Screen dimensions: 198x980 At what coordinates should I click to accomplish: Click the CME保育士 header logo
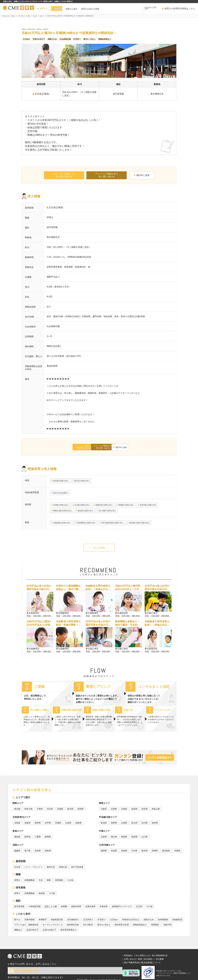point(18,8)
